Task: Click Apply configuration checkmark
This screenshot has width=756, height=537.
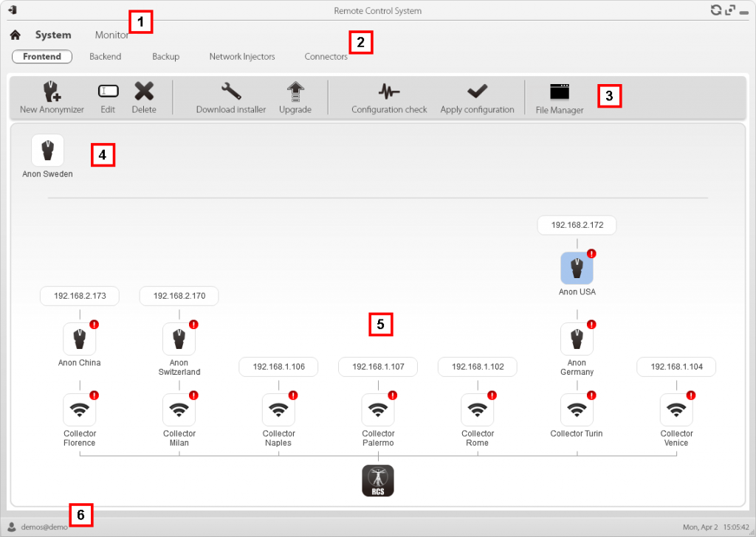Action: click(x=477, y=91)
